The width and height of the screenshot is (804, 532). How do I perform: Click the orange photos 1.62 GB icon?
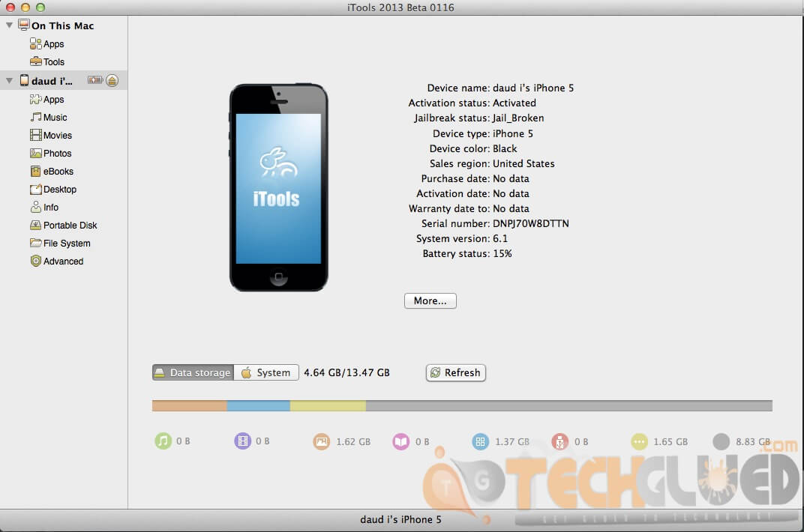click(x=322, y=441)
